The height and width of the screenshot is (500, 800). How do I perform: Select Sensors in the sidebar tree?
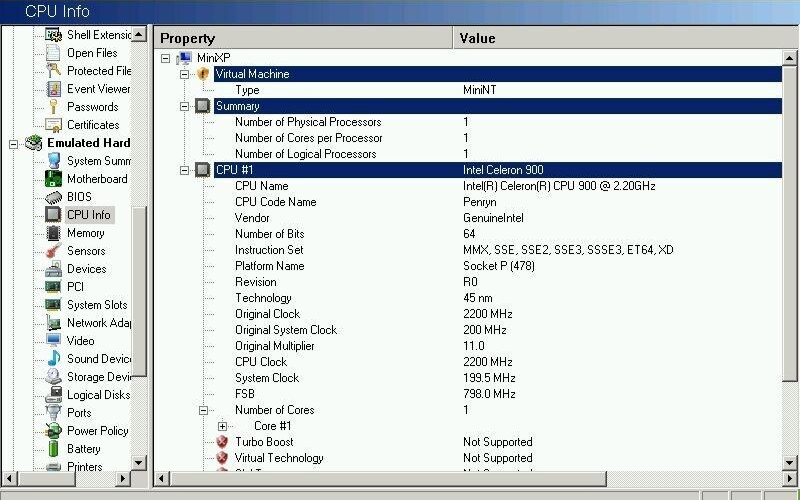click(x=86, y=251)
